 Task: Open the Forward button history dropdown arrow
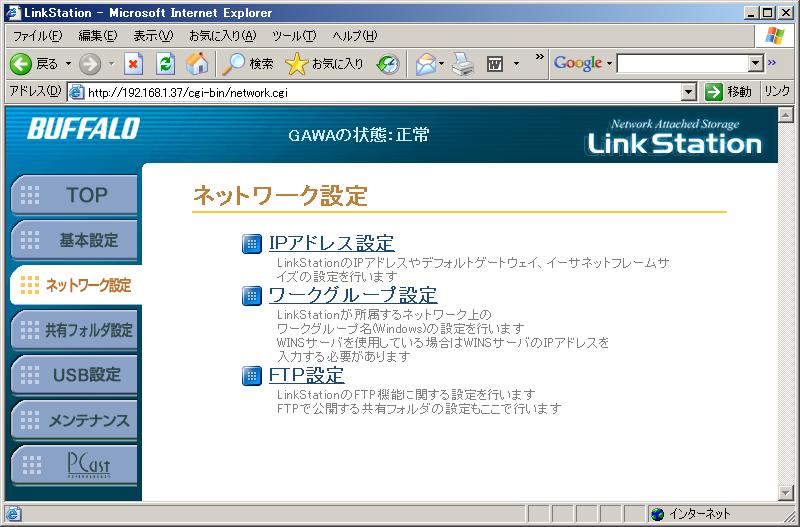coord(111,64)
